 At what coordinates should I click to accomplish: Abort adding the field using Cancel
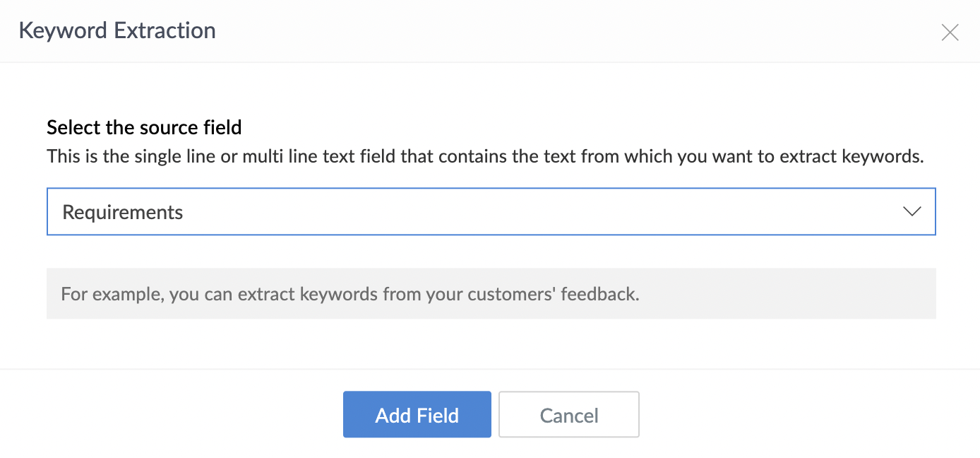[x=568, y=415]
